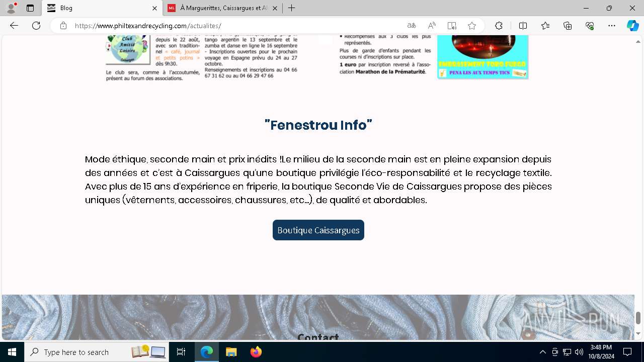Image resolution: width=644 pixels, height=362 pixels.
Task: Activate Read aloud icon
Action: click(x=432, y=26)
